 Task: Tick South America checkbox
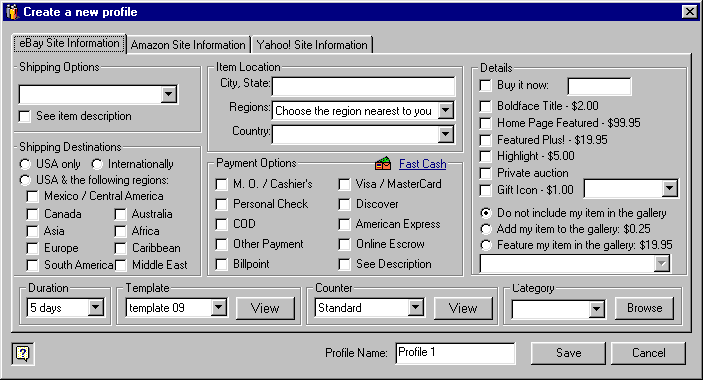tap(33, 265)
